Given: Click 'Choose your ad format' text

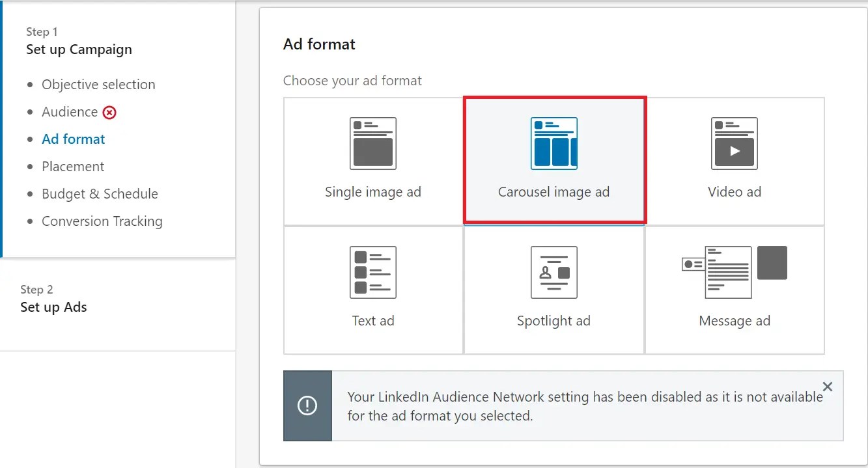Looking at the screenshot, I should pyautogui.click(x=352, y=81).
